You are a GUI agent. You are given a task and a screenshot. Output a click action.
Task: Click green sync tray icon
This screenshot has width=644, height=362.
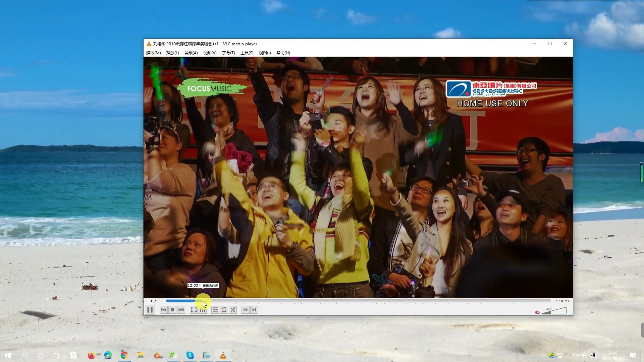(552, 355)
